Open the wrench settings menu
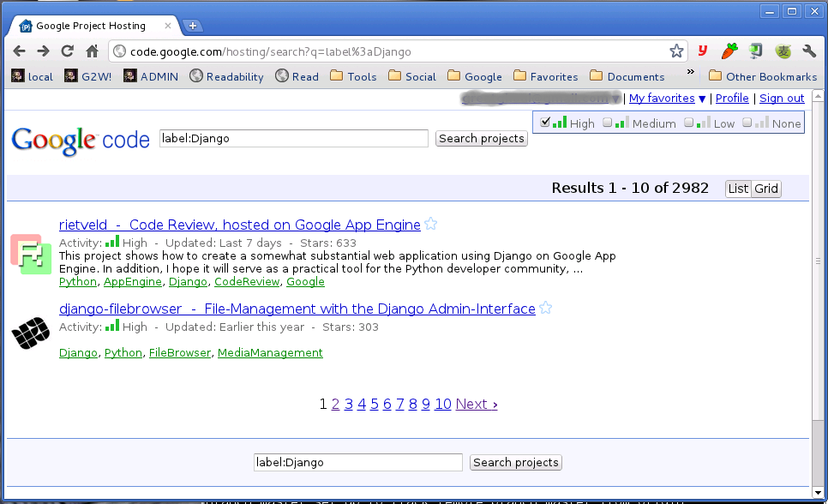This screenshot has width=828, height=504. coord(809,51)
